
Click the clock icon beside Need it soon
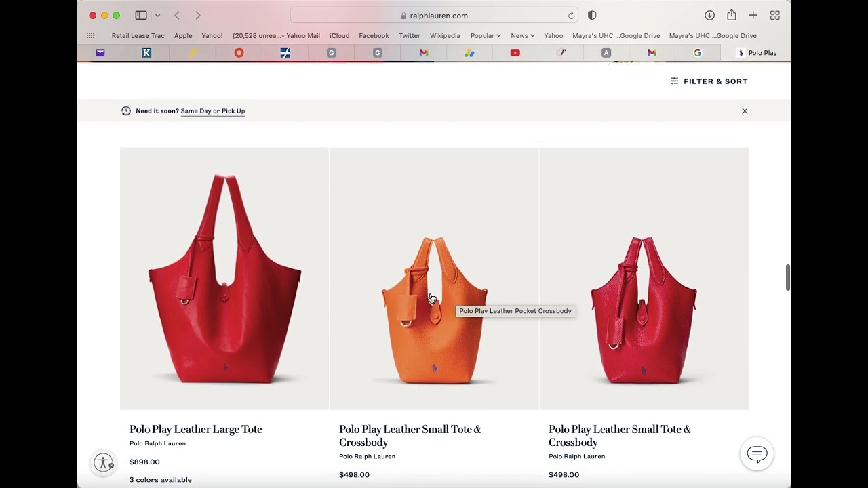point(126,111)
